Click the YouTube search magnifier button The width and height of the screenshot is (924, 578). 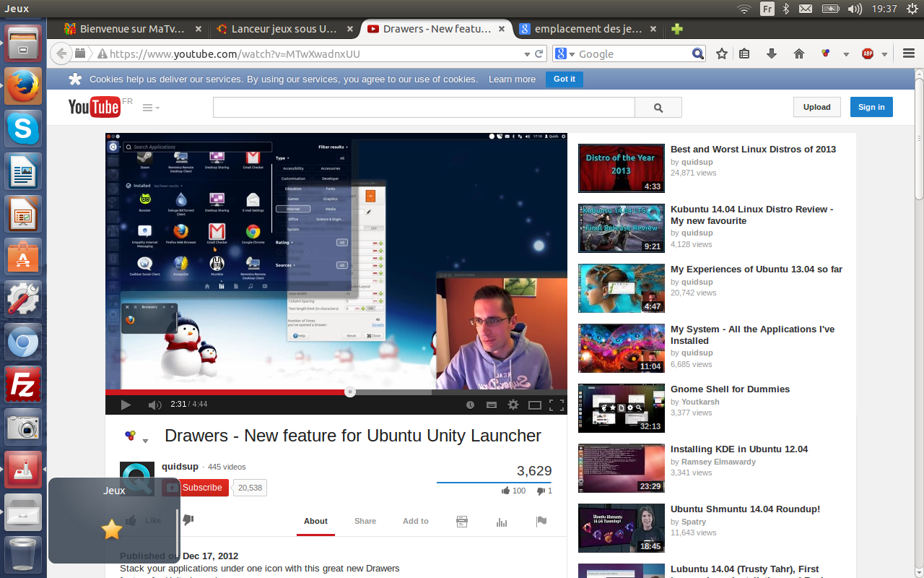coord(658,108)
